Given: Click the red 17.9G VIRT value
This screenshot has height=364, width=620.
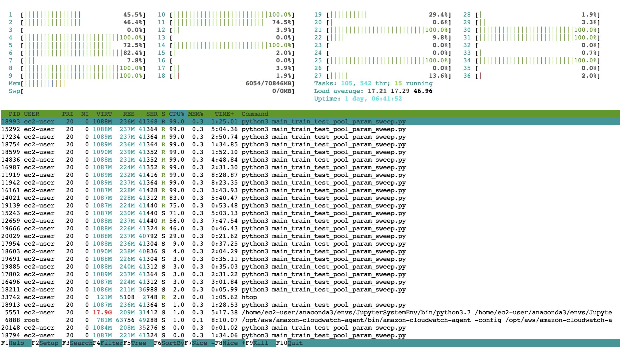Looking at the screenshot, I should click(x=102, y=312).
